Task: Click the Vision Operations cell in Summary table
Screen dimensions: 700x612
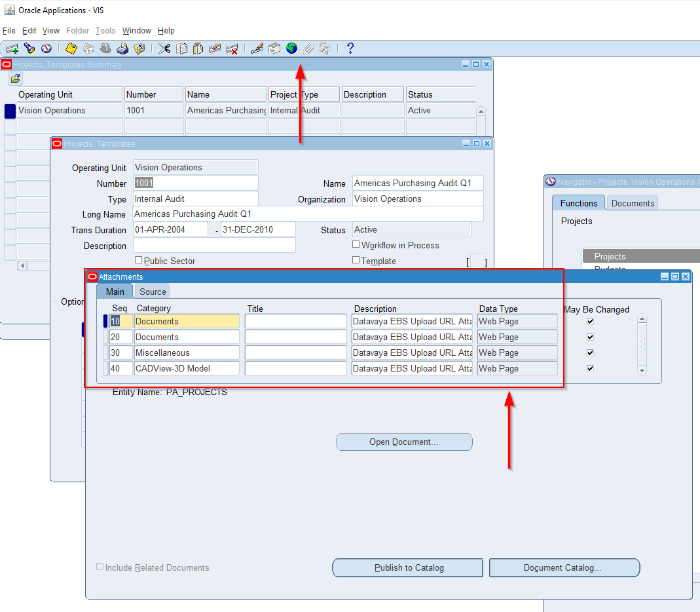Action: tap(69, 110)
